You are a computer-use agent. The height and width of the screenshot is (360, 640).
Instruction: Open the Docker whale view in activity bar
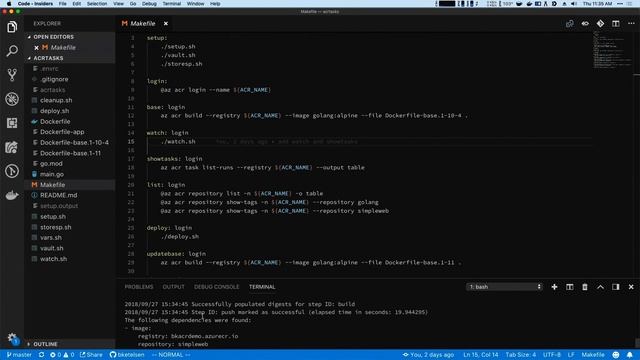coord(12,195)
